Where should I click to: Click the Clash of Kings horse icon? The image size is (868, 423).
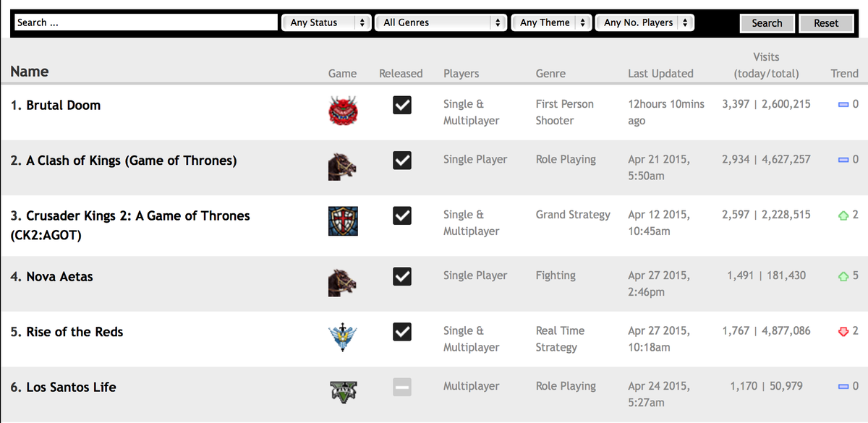point(342,166)
